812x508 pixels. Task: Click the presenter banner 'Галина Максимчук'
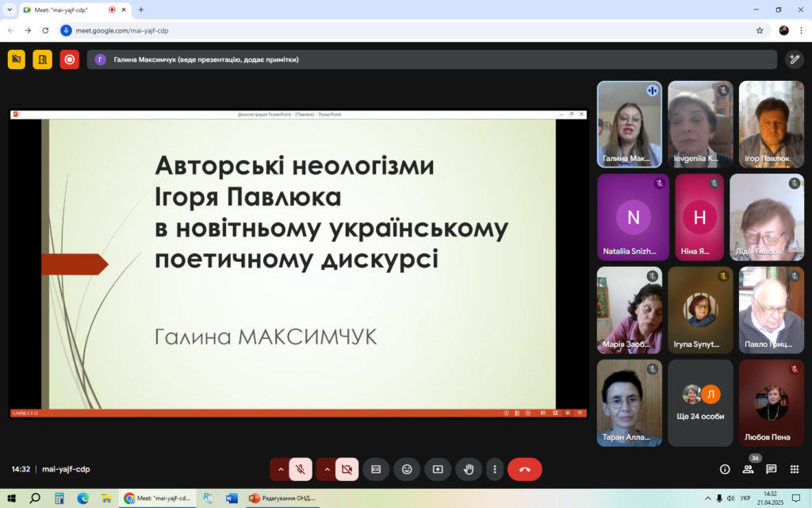pyautogui.click(x=431, y=60)
